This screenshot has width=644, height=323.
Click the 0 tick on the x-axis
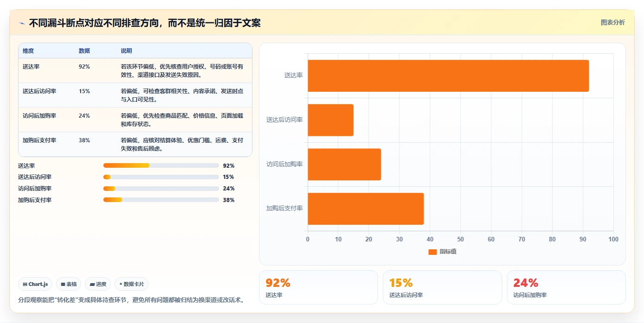coord(308,240)
